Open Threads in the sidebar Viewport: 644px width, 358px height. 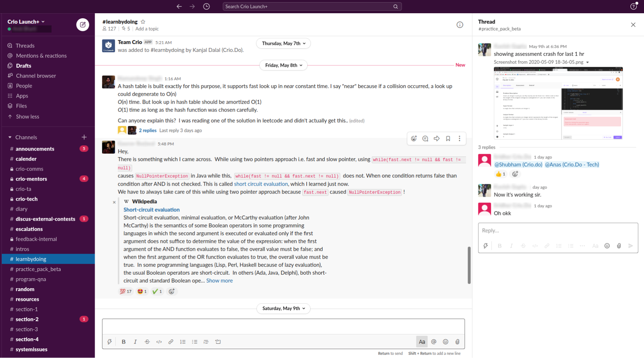click(x=25, y=46)
